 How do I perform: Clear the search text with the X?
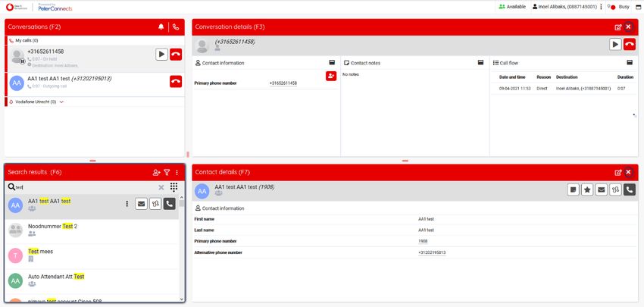pos(161,187)
